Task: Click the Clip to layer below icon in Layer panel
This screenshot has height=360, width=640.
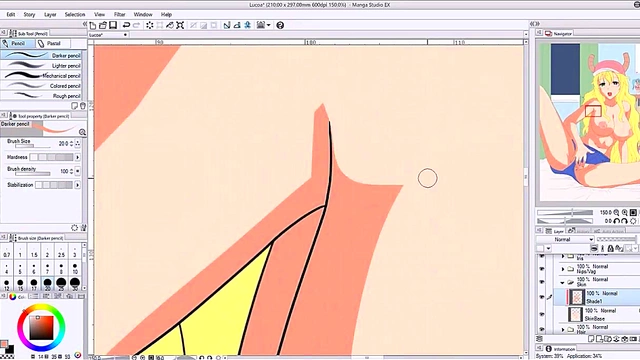Action: [594, 248]
